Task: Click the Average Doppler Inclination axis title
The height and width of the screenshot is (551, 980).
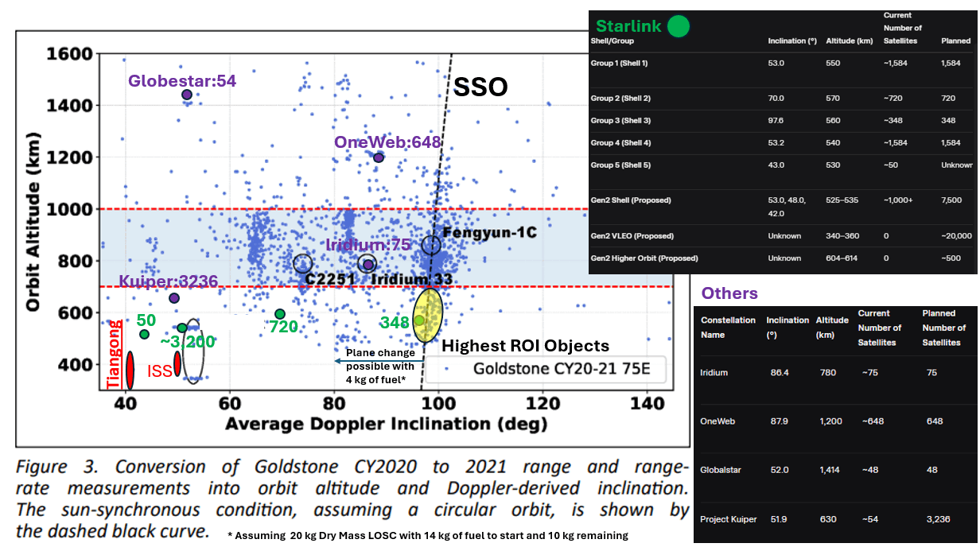Action: [386, 424]
